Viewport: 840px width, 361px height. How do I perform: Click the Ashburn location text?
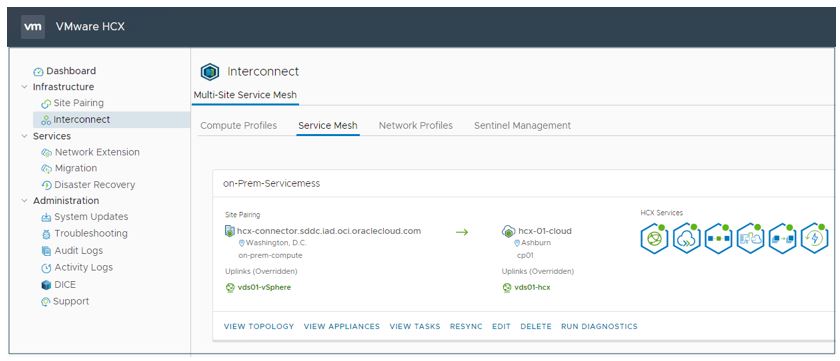536,243
